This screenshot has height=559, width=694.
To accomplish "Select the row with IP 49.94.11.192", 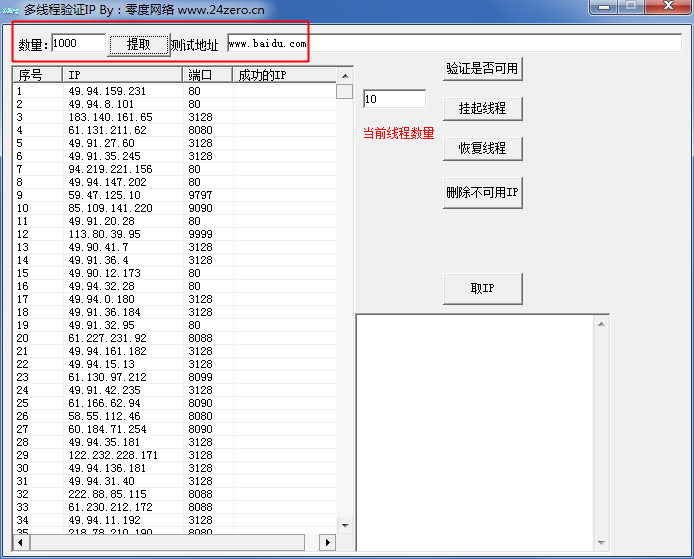I will pos(174,520).
